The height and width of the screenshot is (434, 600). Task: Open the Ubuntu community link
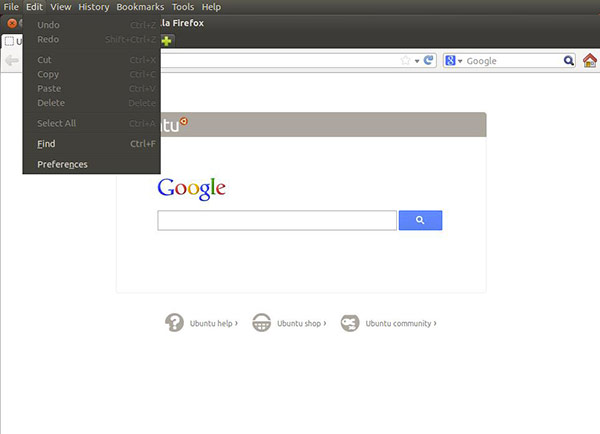[x=401, y=323]
